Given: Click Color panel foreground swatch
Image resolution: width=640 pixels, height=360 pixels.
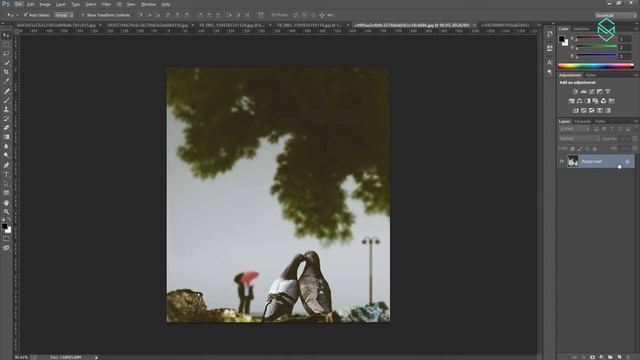Looking at the screenshot, I should click(x=562, y=39).
